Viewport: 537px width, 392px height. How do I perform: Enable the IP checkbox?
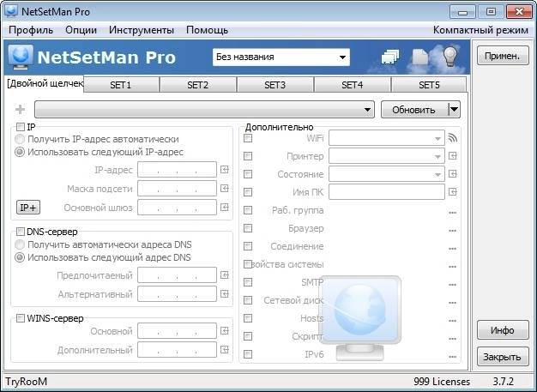(x=21, y=127)
